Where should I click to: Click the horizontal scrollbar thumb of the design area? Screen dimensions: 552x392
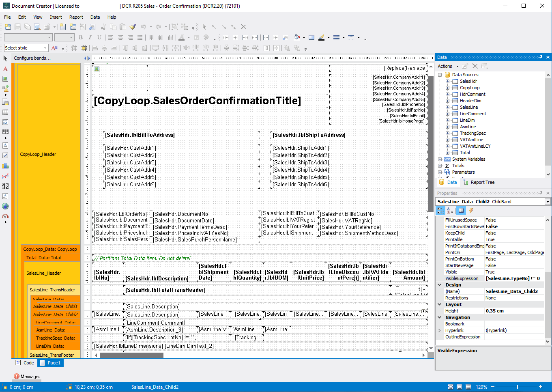pyautogui.click(x=131, y=355)
